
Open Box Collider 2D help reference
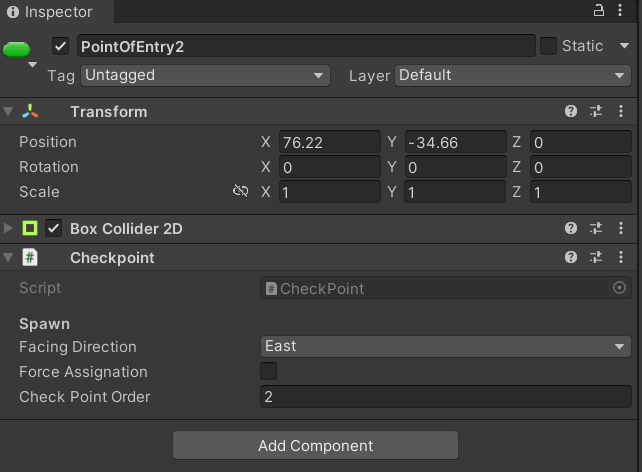[x=571, y=228]
